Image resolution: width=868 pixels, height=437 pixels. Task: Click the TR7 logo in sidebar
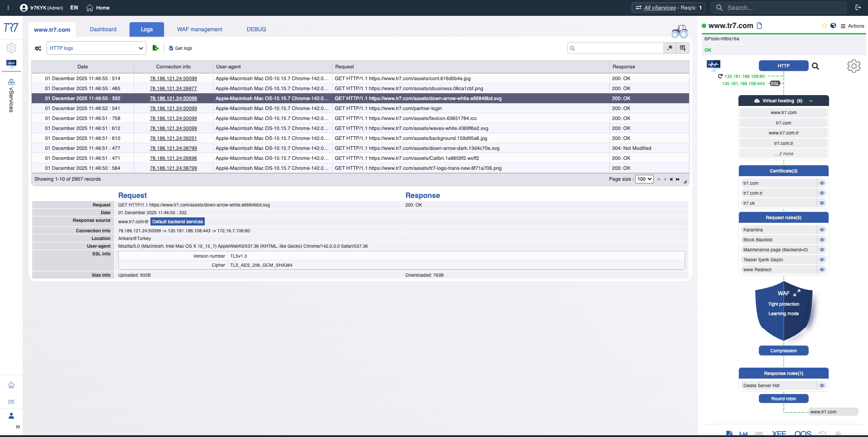pos(11,28)
